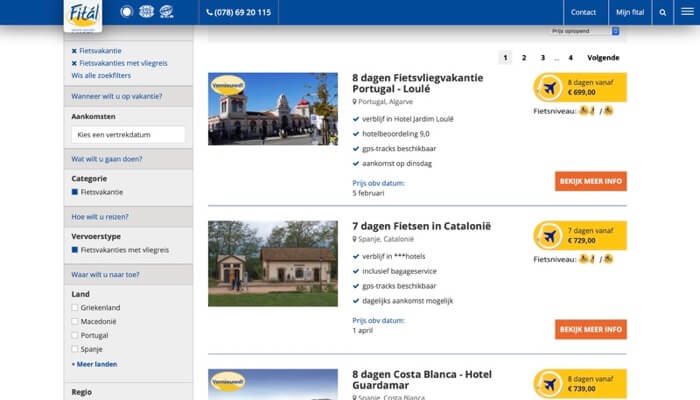Check the Griekenland country checkbox

click(75, 308)
